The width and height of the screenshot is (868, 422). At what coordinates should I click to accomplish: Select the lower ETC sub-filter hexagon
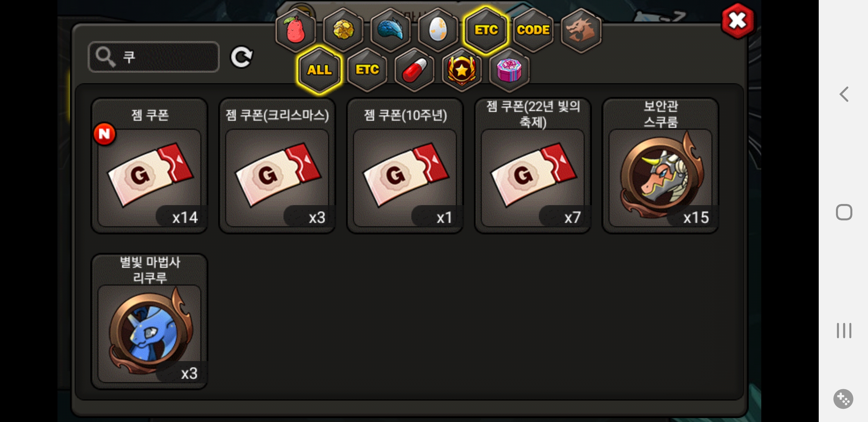[367, 70]
